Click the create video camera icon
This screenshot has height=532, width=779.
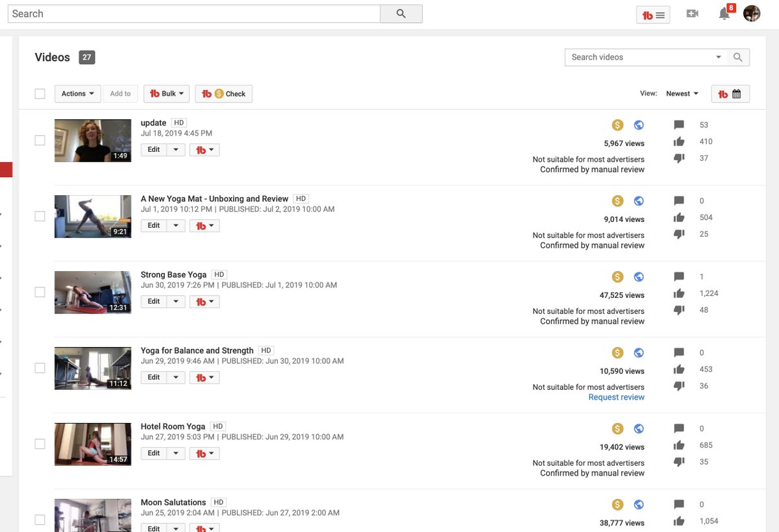coord(693,14)
